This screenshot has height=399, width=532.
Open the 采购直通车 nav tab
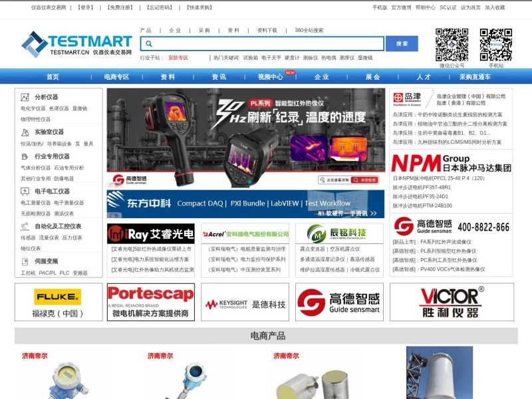click(x=475, y=77)
